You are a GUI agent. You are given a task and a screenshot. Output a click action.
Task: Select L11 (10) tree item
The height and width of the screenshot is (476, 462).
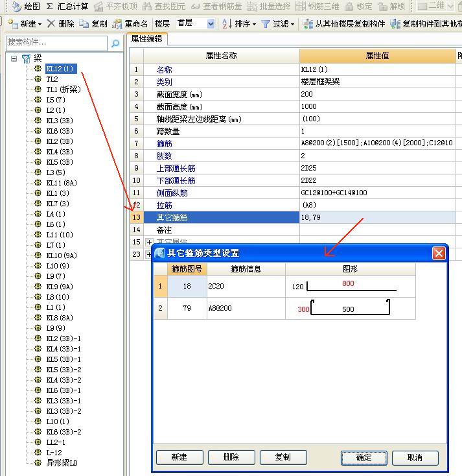point(60,234)
